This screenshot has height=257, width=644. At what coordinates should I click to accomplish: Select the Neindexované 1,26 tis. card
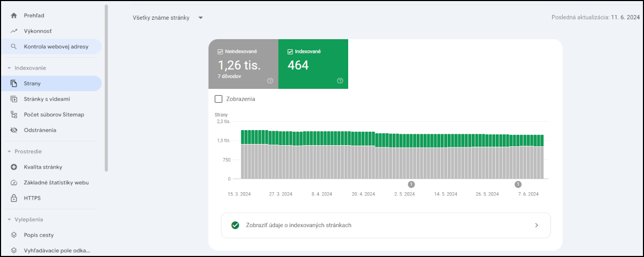243,64
